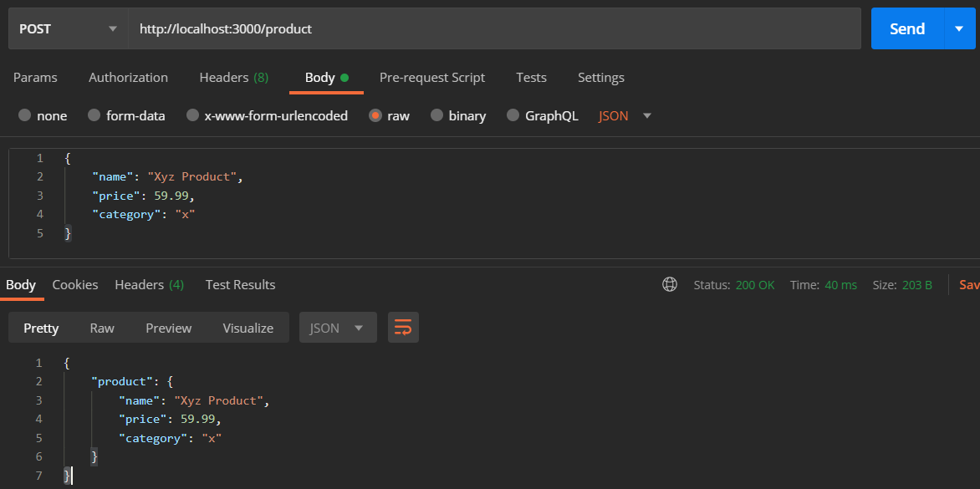View the response Cookies tab
Viewport: 980px width, 489px height.
point(74,284)
